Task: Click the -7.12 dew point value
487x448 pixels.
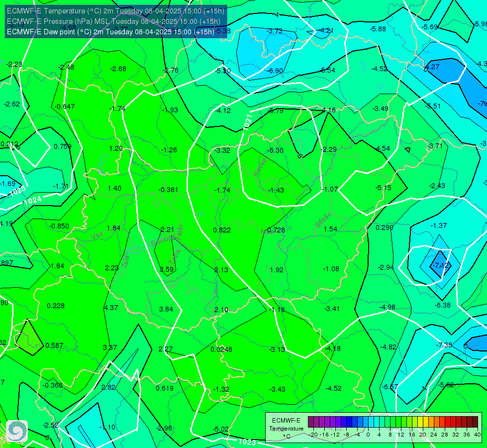Action: [441, 265]
